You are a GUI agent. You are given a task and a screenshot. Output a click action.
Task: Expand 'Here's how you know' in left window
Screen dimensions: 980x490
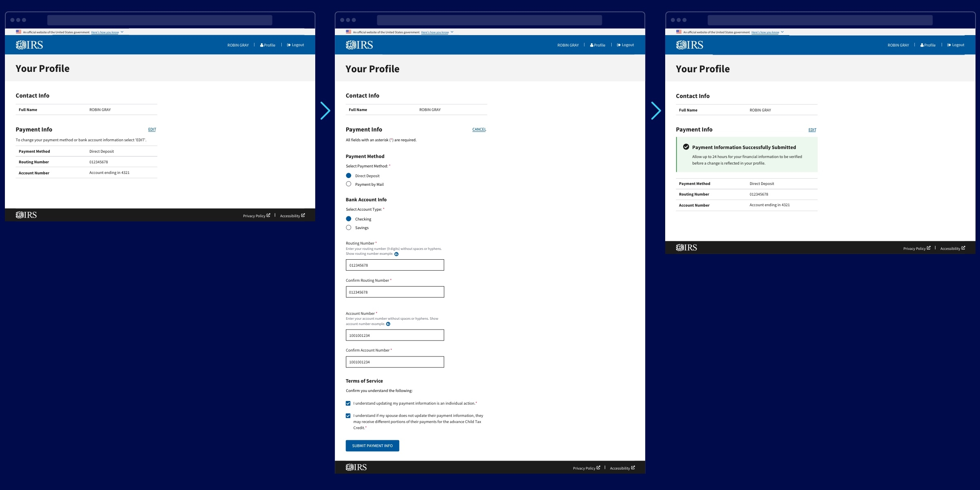105,32
